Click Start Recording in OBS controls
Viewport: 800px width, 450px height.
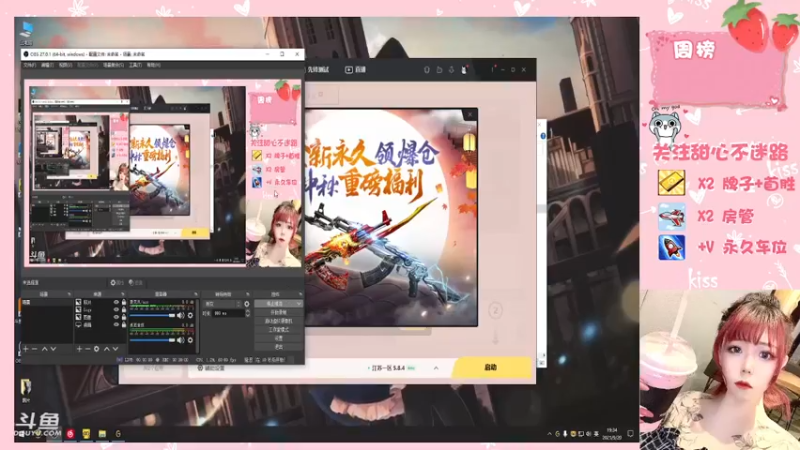[x=279, y=312]
